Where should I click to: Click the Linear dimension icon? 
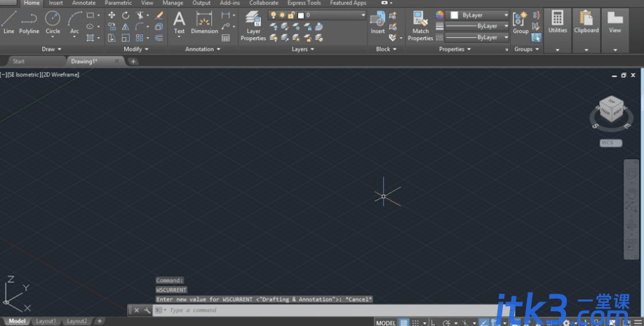tap(225, 15)
